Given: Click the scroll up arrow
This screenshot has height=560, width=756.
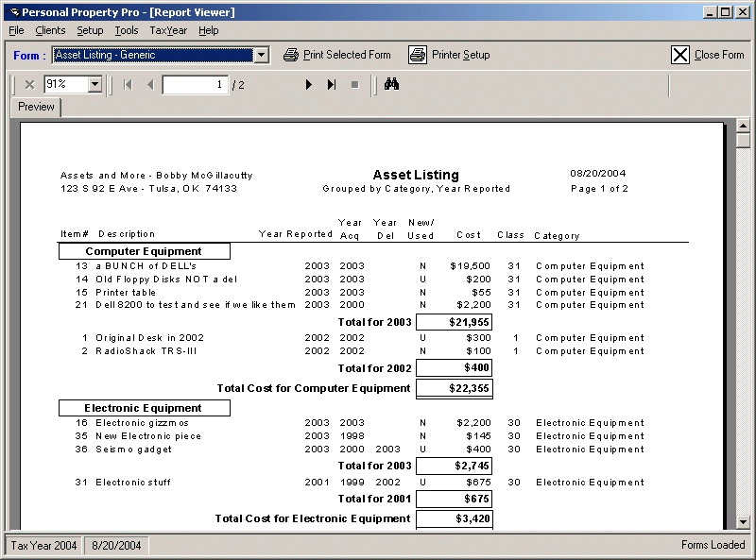Looking at the screenshot, I should tap(743, 127).
